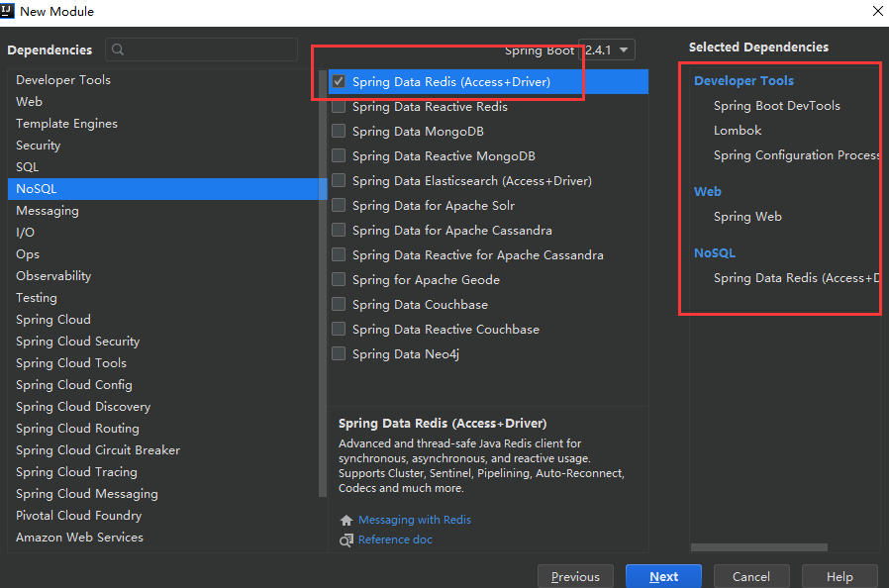Click the search magnifier icon in Dependencies
The width and height of the screenshot is (889, 588).
pos(119,49)
